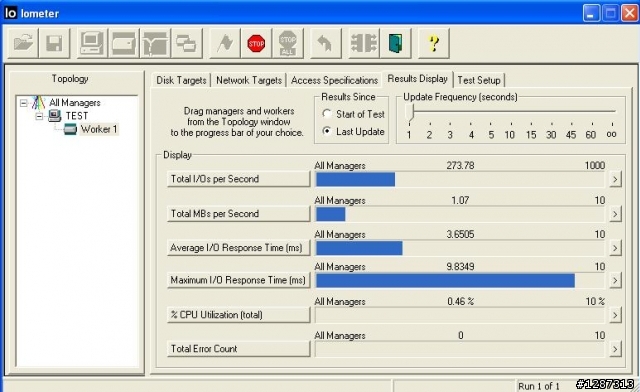
Task: Click Run 1 of 1 status text
Action: [539, 386]
